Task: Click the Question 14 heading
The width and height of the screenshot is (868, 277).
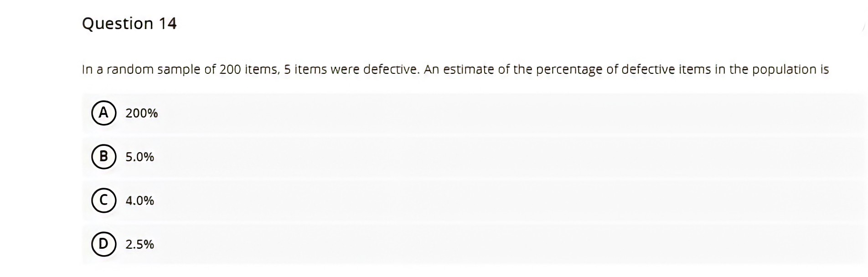Action: tap(129, 23)
